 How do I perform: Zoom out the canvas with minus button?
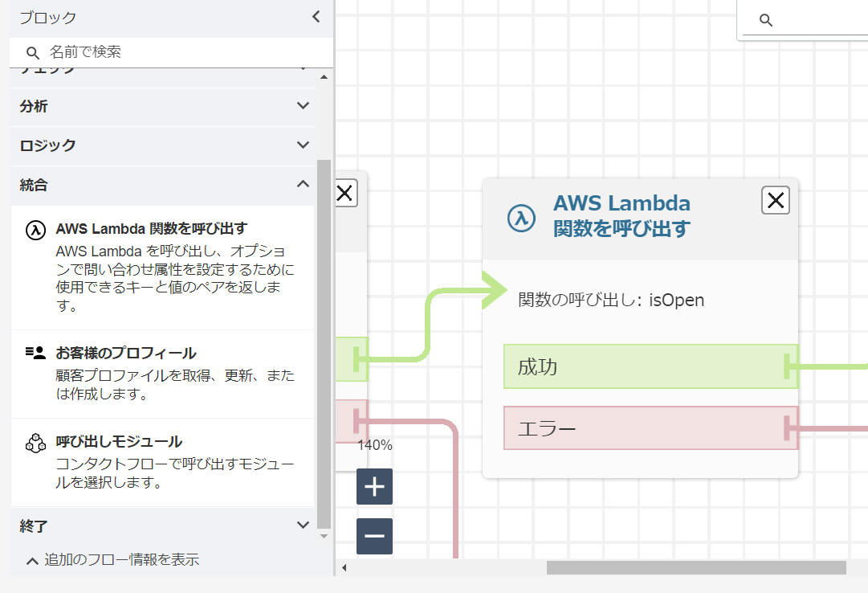coord(375,536)
